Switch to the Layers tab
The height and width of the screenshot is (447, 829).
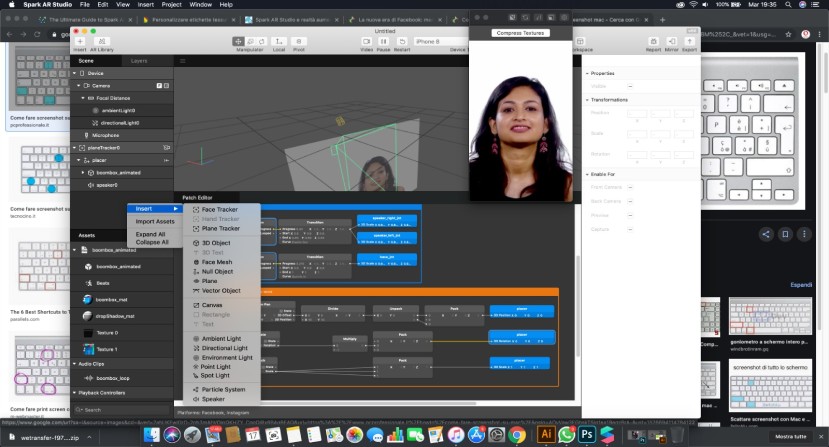pos(139,61)
